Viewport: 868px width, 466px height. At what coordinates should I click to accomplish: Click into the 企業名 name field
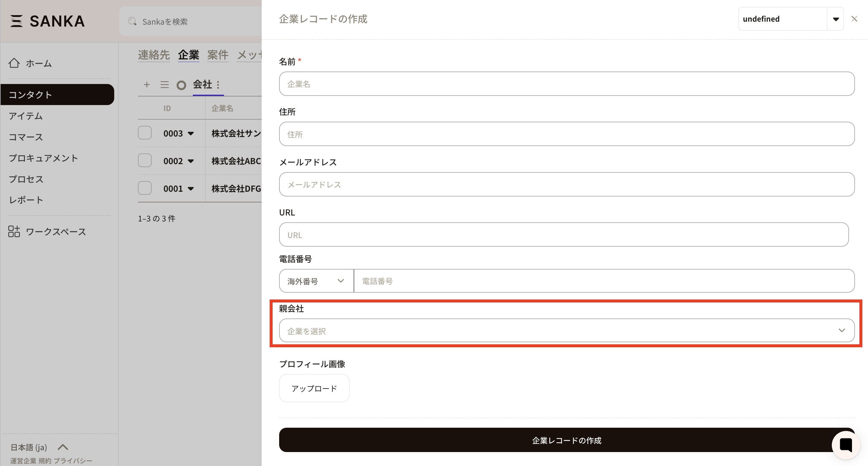[566, 84]
